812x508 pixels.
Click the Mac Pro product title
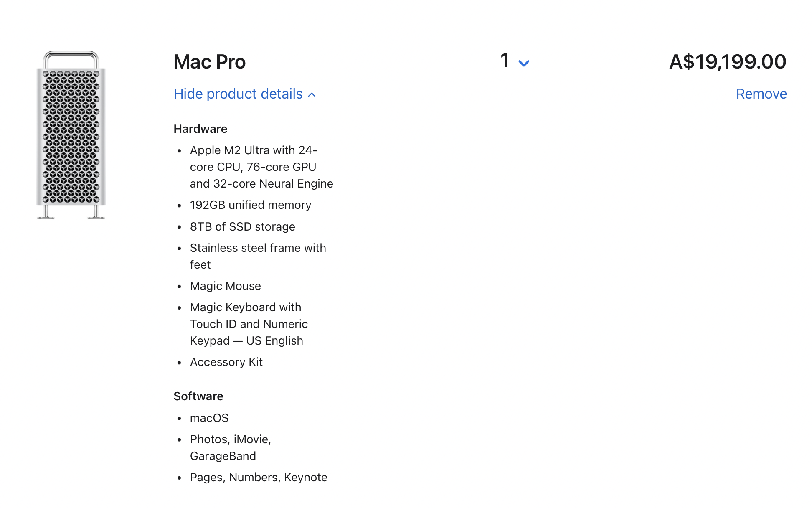click(x=209, y=62)
